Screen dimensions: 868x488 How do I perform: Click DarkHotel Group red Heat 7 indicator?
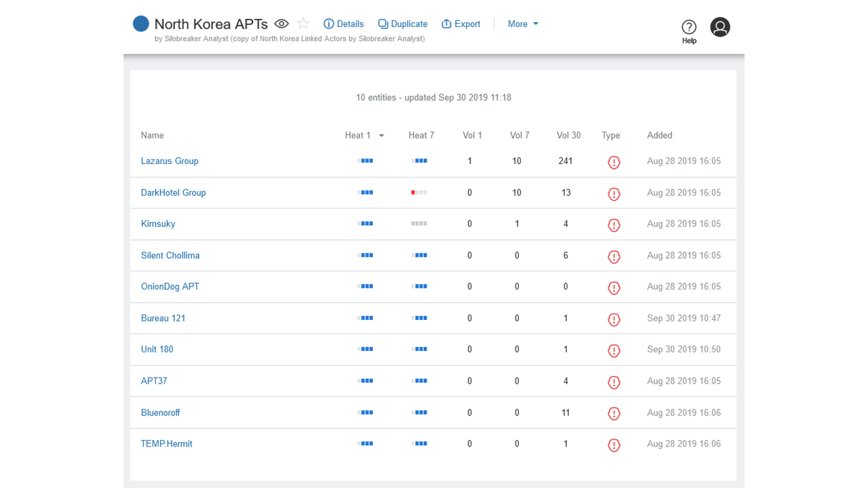pos(419,192)
